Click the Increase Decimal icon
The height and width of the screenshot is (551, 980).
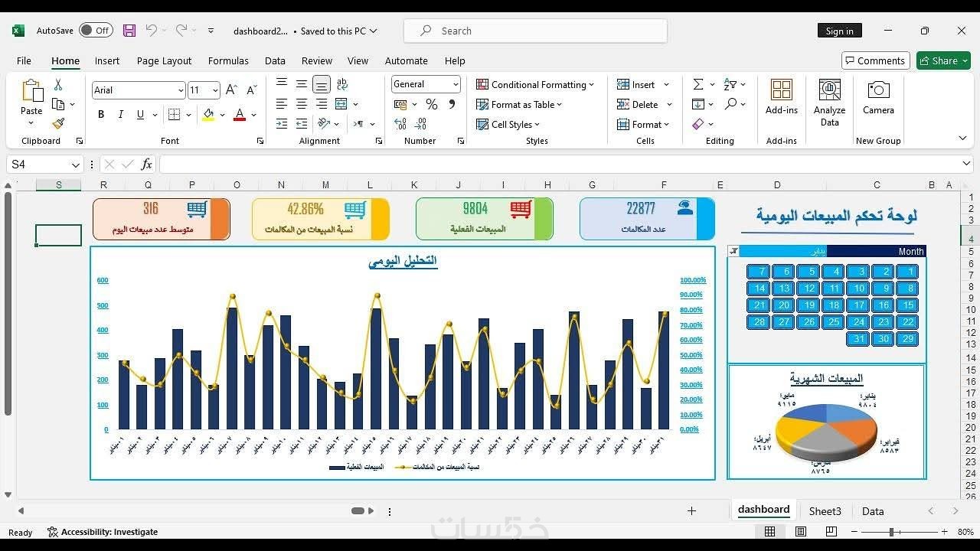400,124
